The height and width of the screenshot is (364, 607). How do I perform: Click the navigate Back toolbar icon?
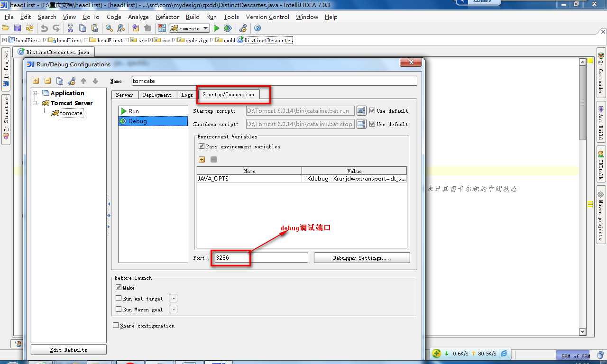[x=136, y=28]
